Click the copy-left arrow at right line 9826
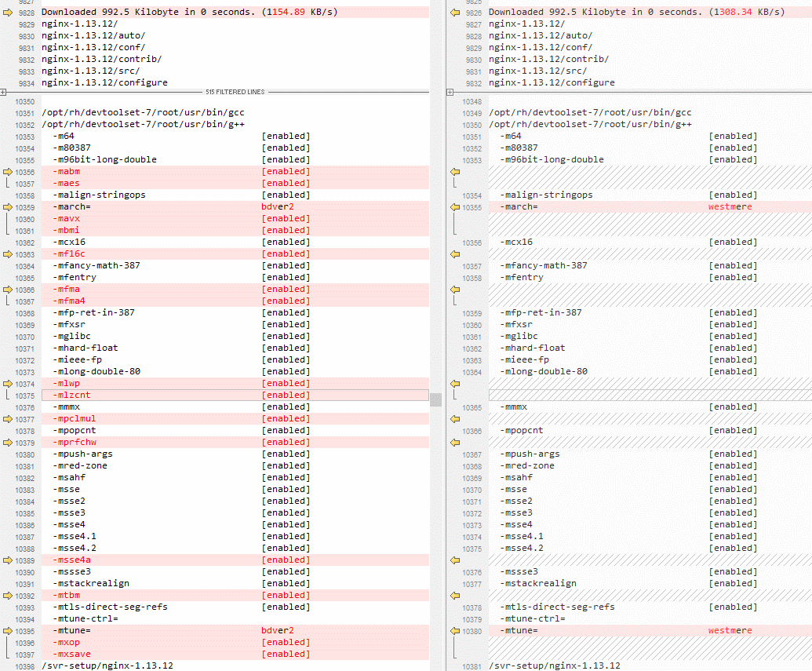812x671 pixels. pos(455,13)
